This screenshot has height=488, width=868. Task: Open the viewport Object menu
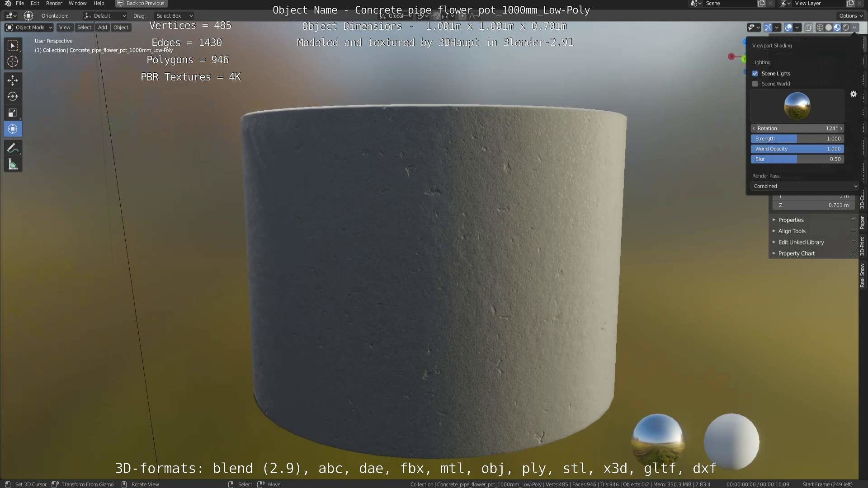pyautogui.click(x=121, y=28)
